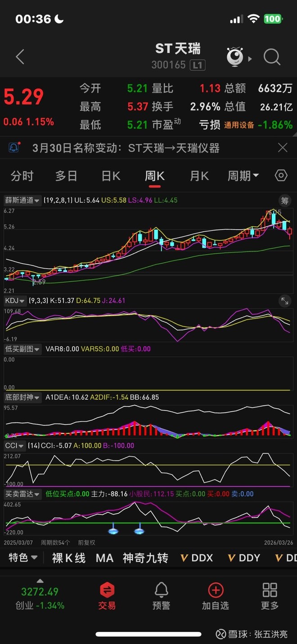Open 底部封神 indicator dropdown
The height and width of the screenshot is (644, 297).
[22, 397]
